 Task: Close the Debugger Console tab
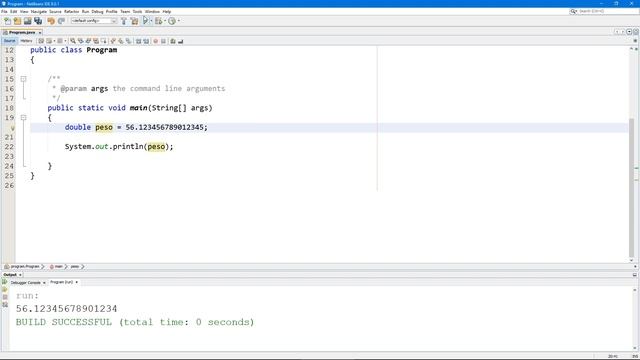[x=44, y=282]
